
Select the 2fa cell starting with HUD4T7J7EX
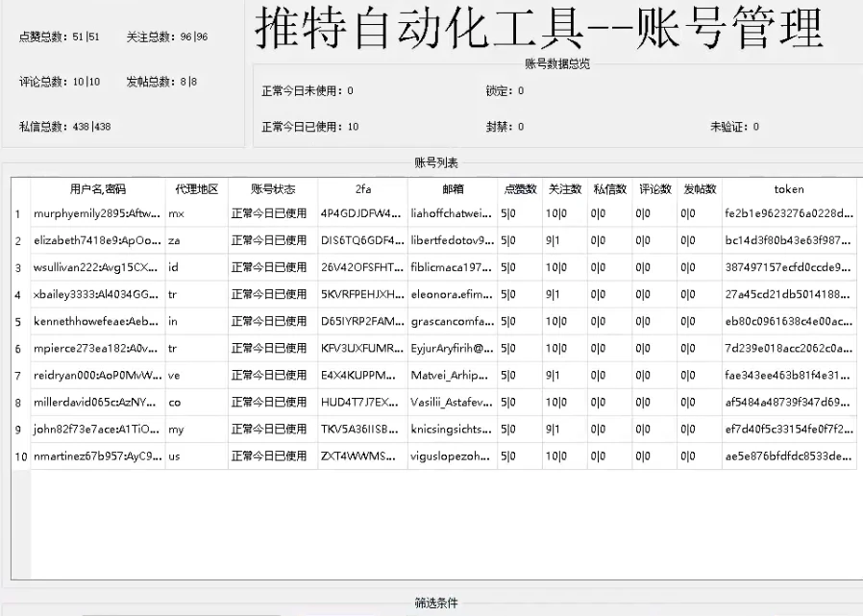(362, 403)
